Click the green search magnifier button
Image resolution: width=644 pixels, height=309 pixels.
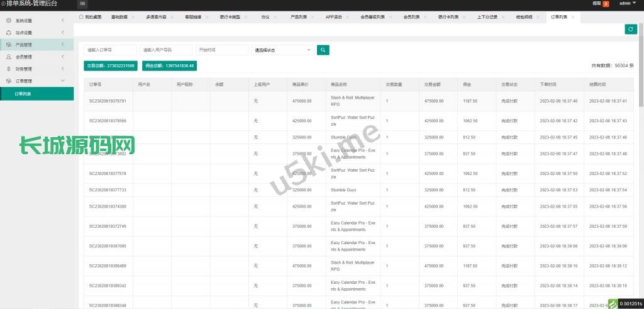323,50
